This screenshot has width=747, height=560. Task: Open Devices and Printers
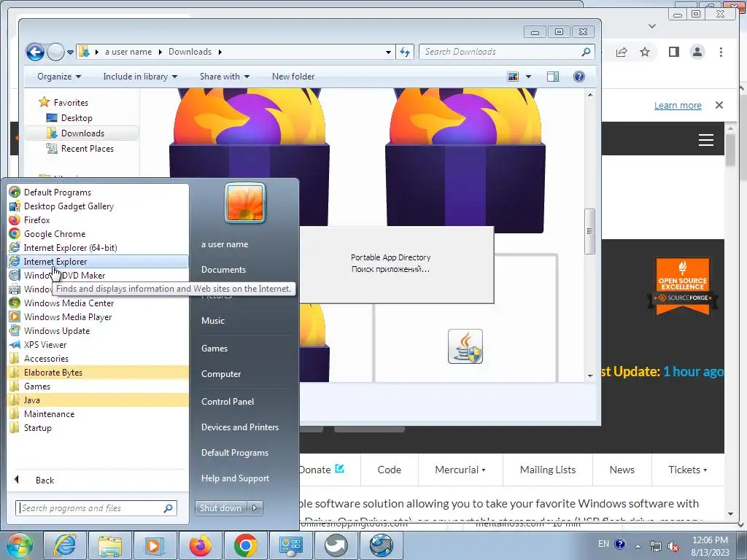(x=239, y=427)
